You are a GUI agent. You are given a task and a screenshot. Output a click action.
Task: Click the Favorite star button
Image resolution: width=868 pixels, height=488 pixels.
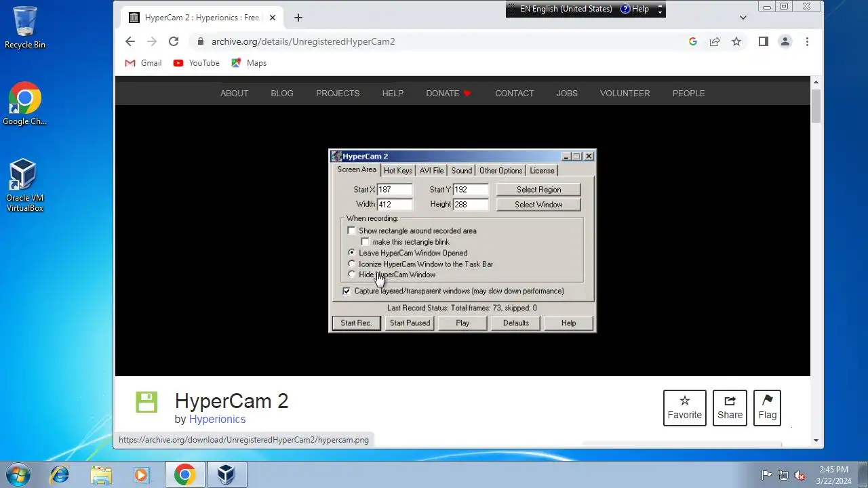tap(685, 408)
